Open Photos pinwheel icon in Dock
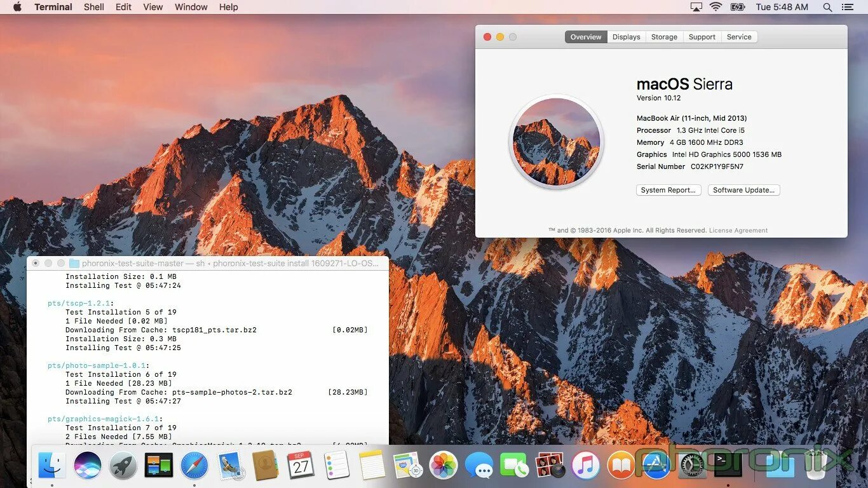The width and height of the screenshot is (868, 488). [x=444, y=466]
